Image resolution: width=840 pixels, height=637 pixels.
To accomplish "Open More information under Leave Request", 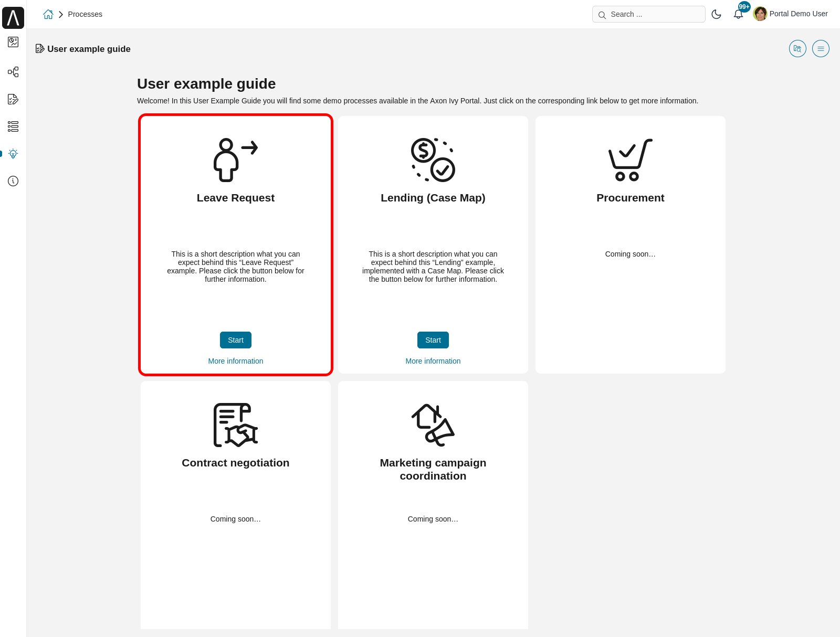I will click(235, 361).
